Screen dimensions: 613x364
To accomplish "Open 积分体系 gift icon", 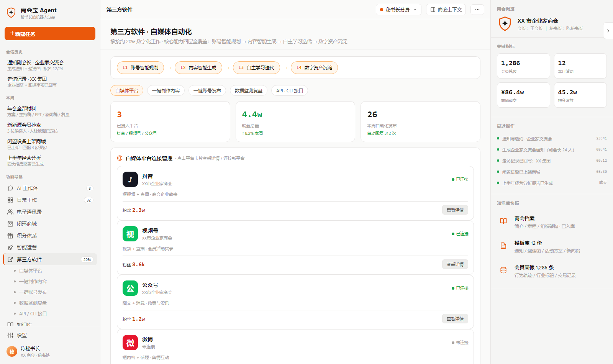I will click(x=10, y=236).
